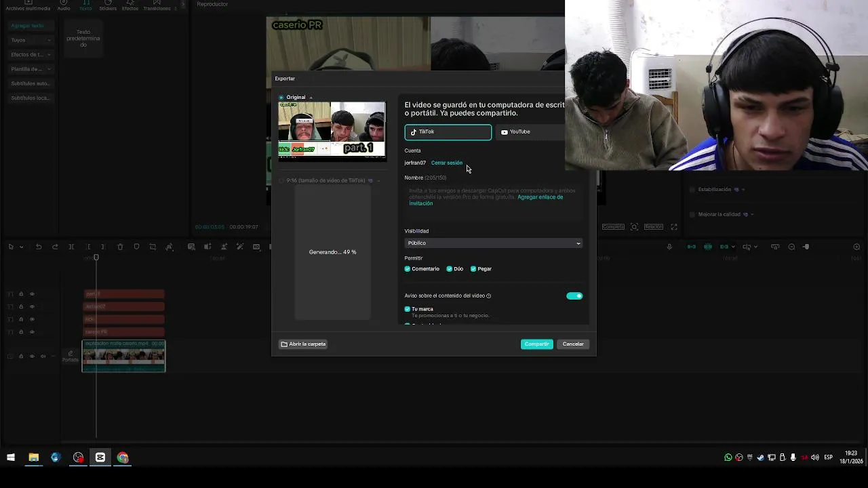The image size is (868, 488).
Task: Click the info icon beside Aviso sobre contenido
Action: coord(488,296)
